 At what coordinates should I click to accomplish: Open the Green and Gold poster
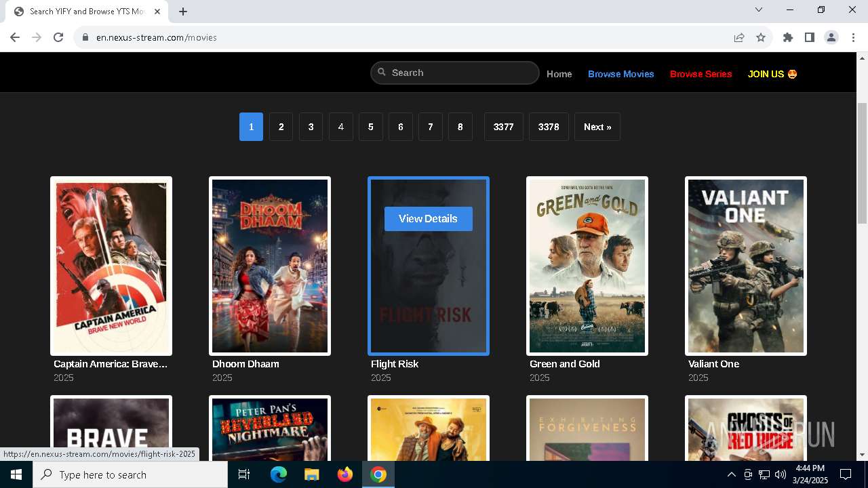point(587,266)
